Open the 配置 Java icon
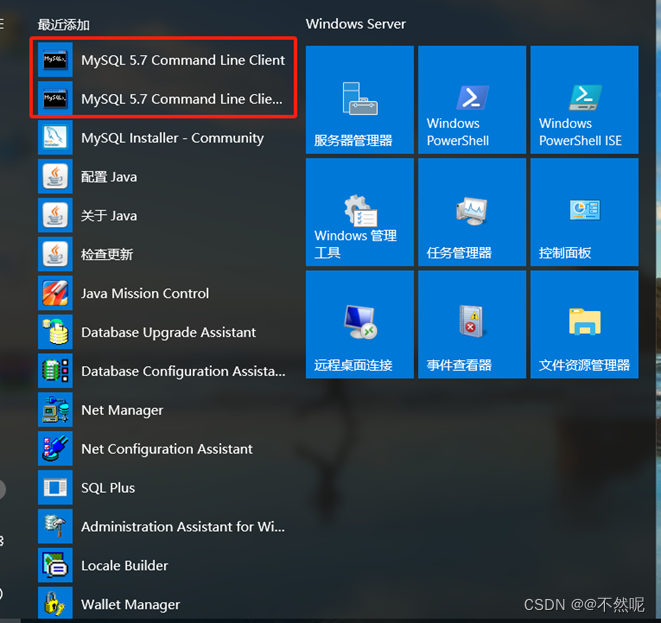661x623 pixels. pos(55,177)
